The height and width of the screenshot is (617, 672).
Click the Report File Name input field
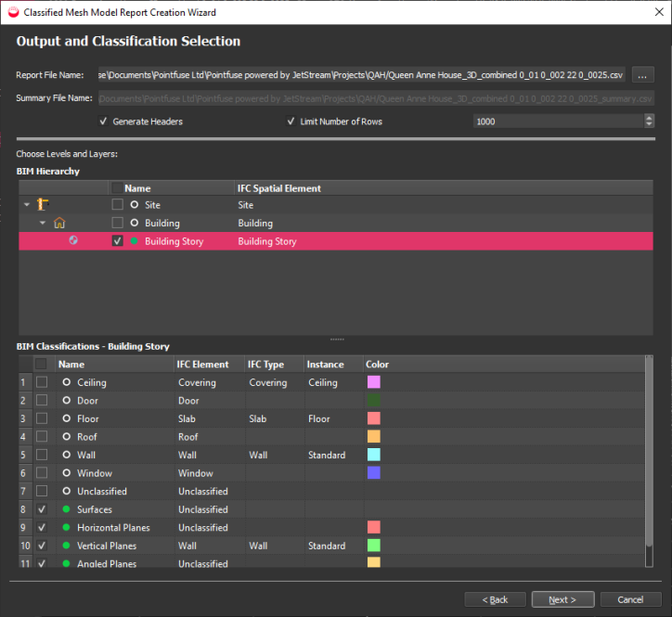pyautogui.click(x=362, y=75)
